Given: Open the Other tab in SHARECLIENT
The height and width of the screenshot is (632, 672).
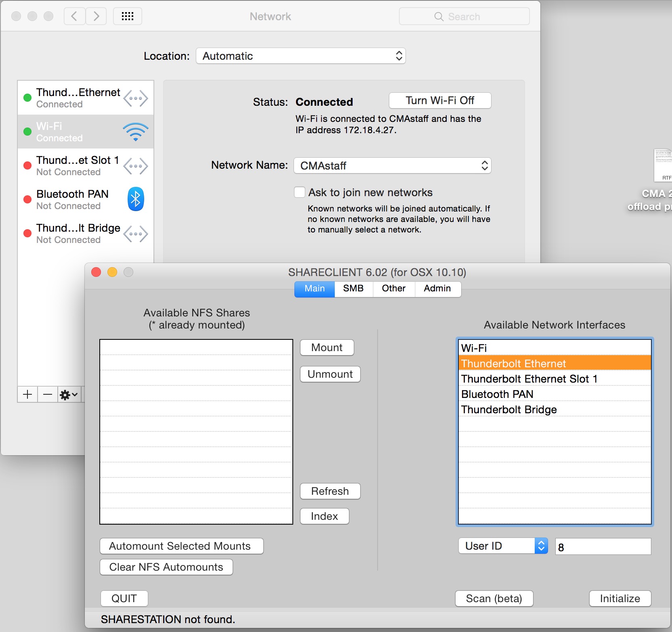Looking at the screenshot, I should [x=394, y=289].
